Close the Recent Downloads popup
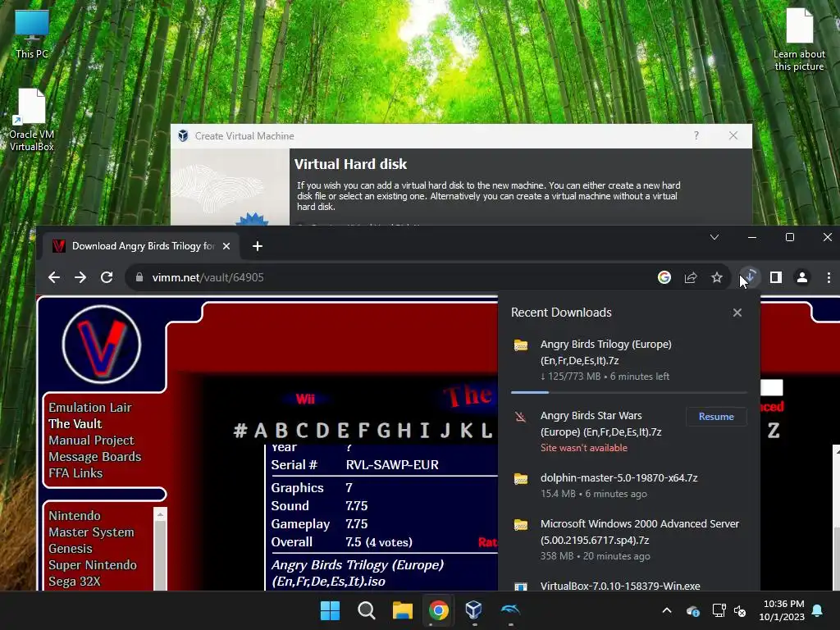The width and height of the screenshot is (840, 630). tap(737, 313)
